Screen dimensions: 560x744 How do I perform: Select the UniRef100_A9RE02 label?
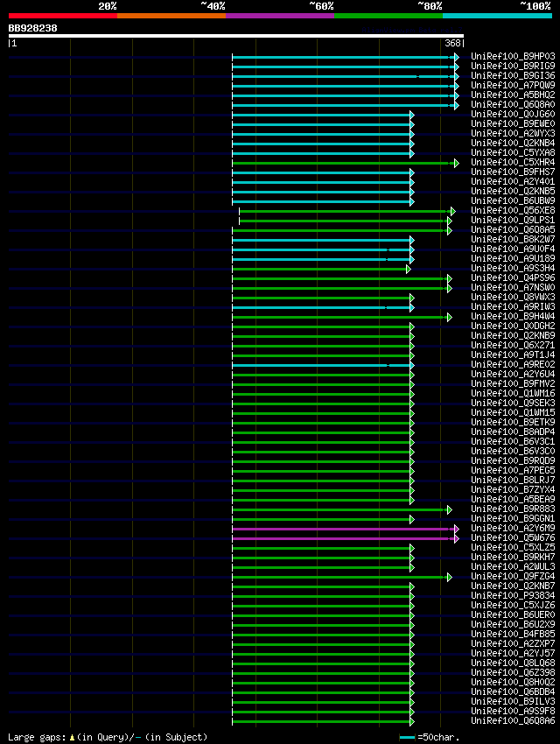(513, 365)
